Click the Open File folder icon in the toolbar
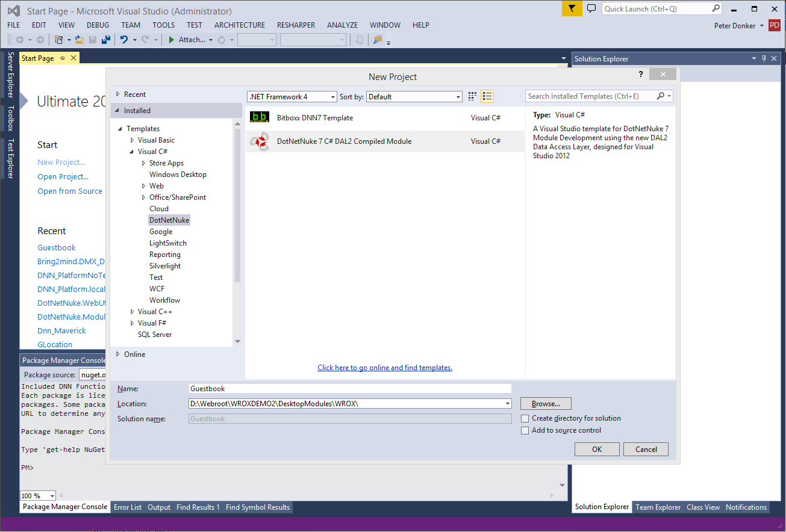This screenshot has height=532, width=786. click(80, 40)
